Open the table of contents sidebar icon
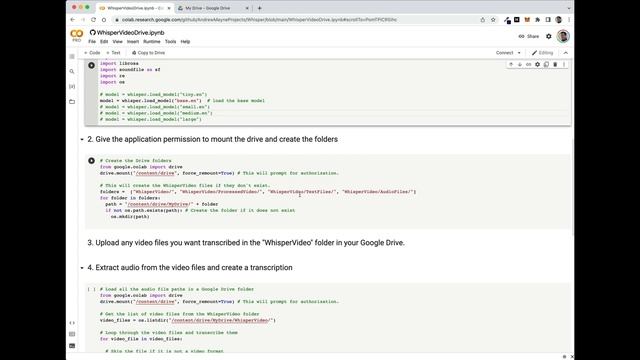This screenshot has height=360, width=640. coord(72,56)
